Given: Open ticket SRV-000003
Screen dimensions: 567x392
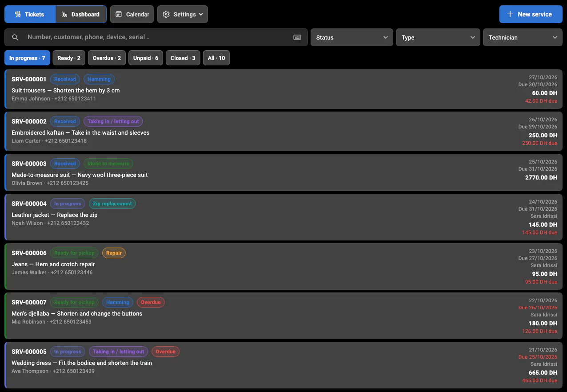Looking at the screenshot, I should click(x=283, y=172).
